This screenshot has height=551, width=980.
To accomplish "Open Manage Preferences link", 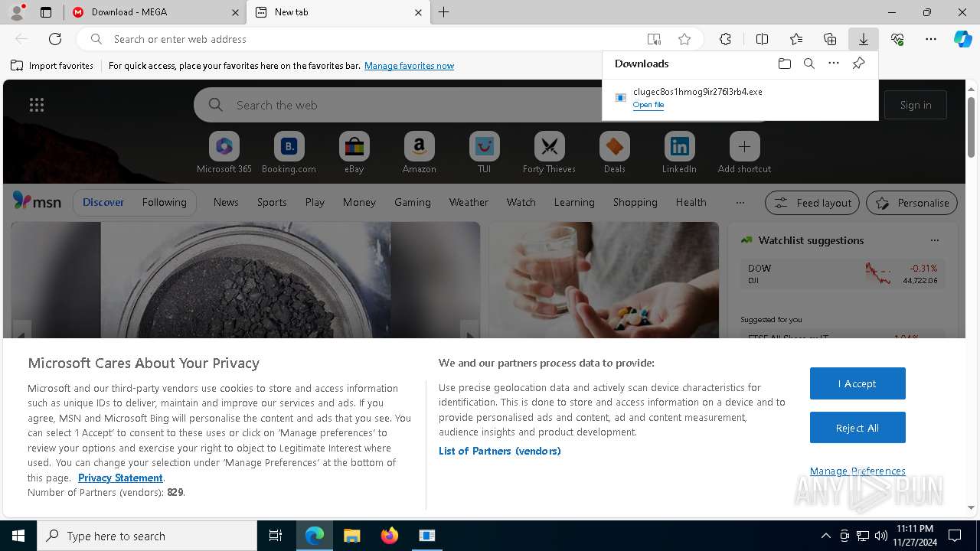I will click(x=857, y=471).
